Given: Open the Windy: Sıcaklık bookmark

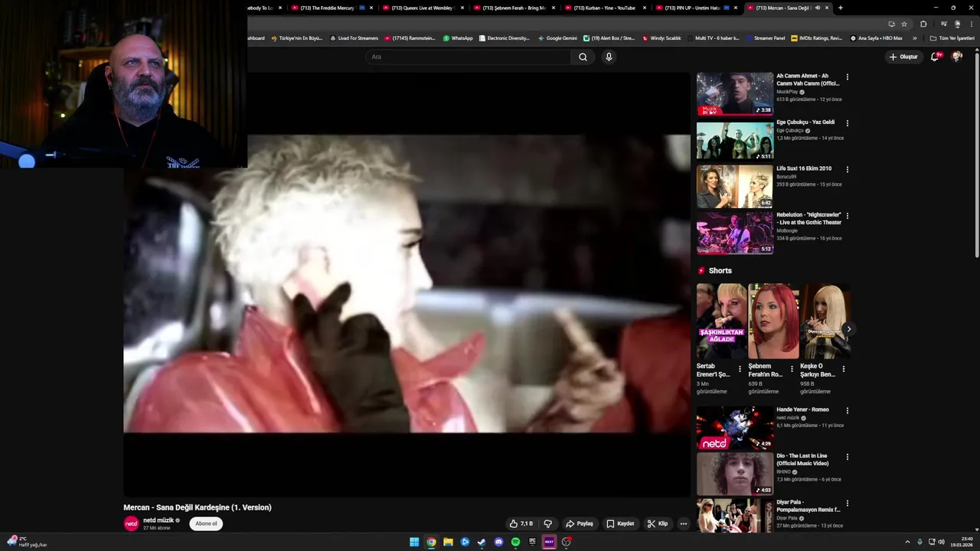Looking at the screenshot, I should click(661, 38).
